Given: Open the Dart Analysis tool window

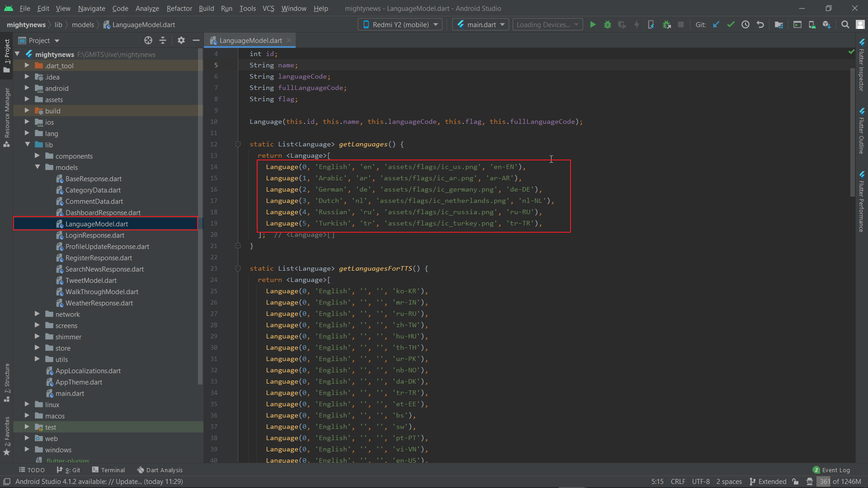Looking at the screenshot, I should coord(160,470).
